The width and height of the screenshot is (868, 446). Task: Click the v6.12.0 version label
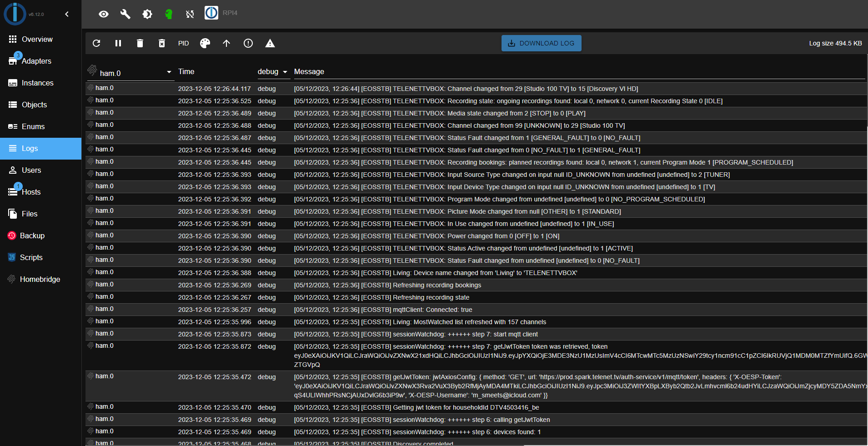[36, 15]
